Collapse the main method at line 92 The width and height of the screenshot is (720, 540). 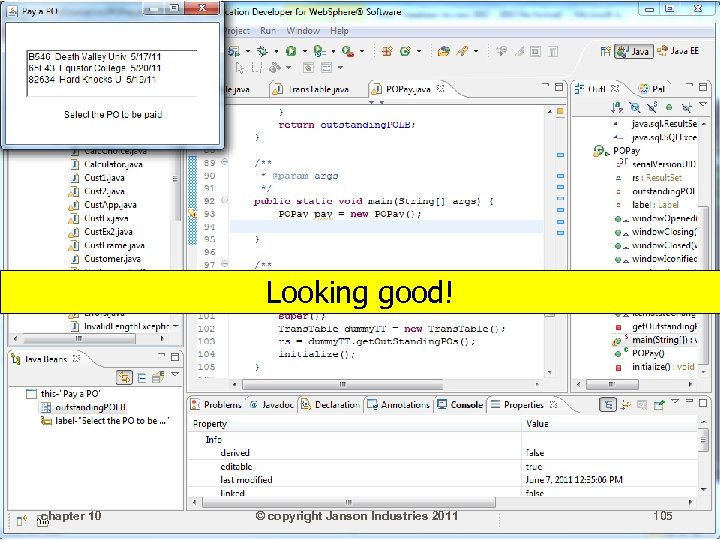[x=225, y=200]
